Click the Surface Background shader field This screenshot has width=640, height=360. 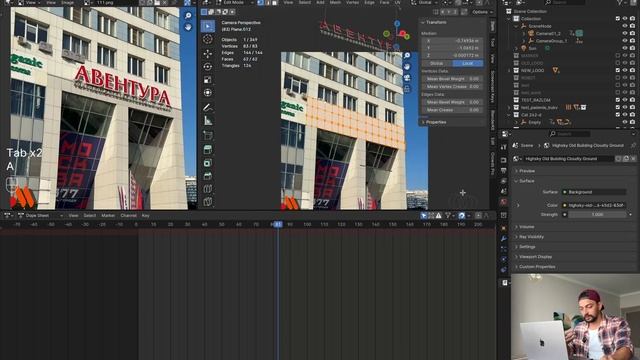594,192
